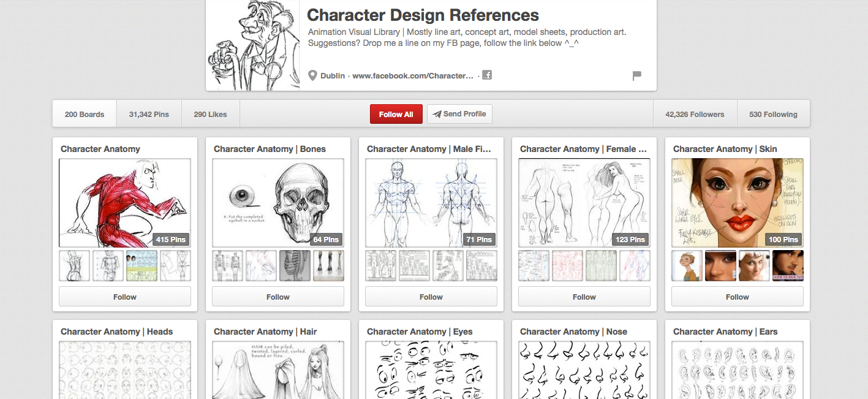Follow the Character Anatomy | Bones board
Viewport: 868px width, 399px height.
278,297
